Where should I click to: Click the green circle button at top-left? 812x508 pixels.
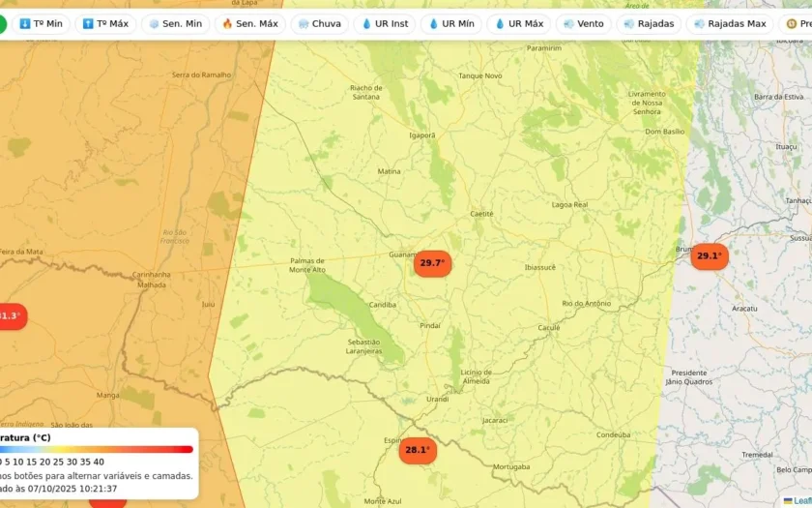pos(3,24)
